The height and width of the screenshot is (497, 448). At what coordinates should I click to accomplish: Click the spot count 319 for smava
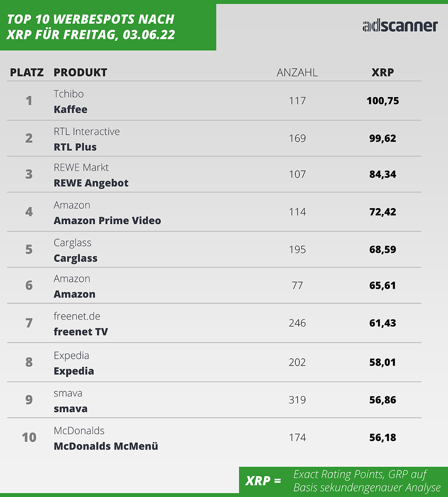coord(297,400)
